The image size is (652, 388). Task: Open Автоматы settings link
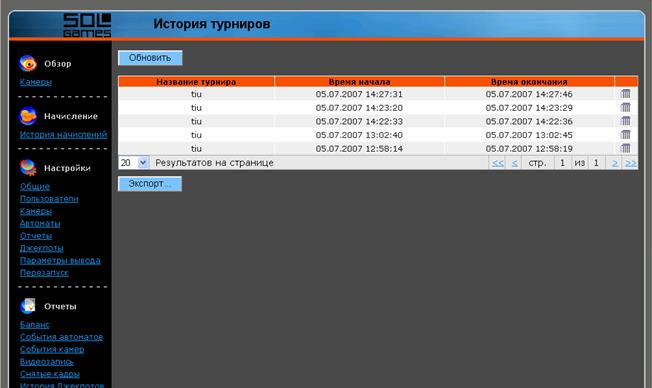tap(40, 224)
